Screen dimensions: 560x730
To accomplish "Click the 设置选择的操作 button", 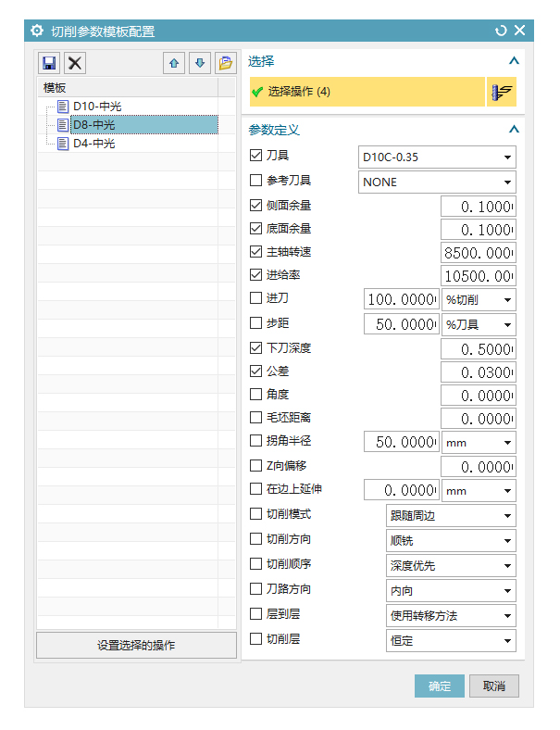I will coord(136,645).
